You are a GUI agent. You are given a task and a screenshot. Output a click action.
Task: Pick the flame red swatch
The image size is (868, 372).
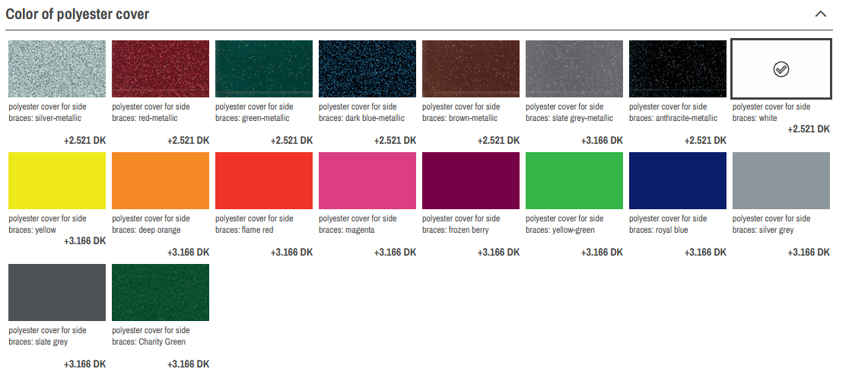tap(264, 180)
